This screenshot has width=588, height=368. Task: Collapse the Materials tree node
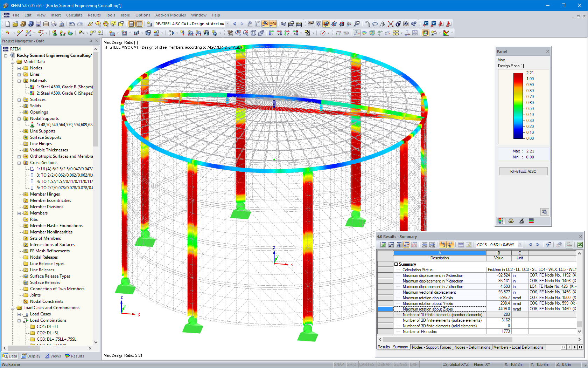pyautogui.click(x=19, y=81)
